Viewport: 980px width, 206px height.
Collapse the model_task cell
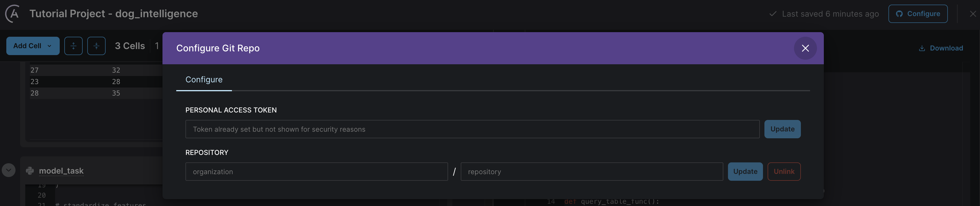pyautogui.click(x=9, y=170)
